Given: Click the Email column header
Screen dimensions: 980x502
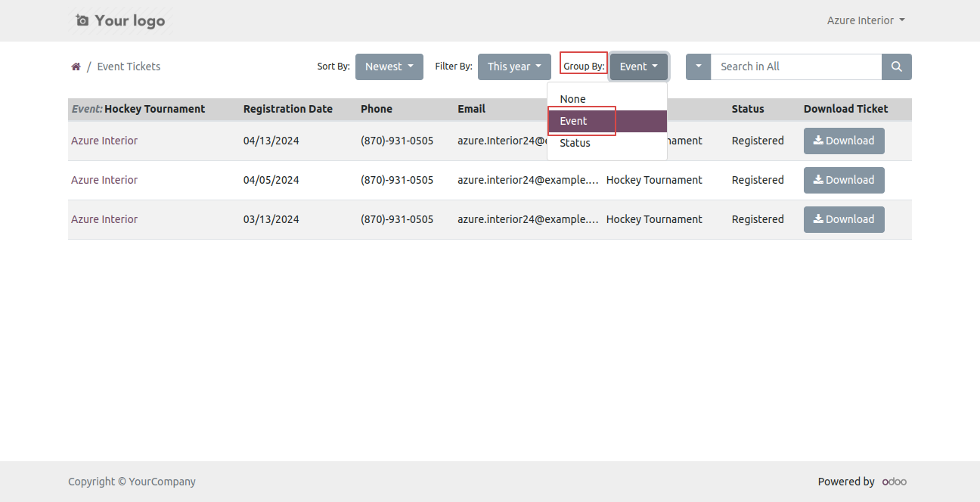Looking at the screenshot, I should (471, 109).
